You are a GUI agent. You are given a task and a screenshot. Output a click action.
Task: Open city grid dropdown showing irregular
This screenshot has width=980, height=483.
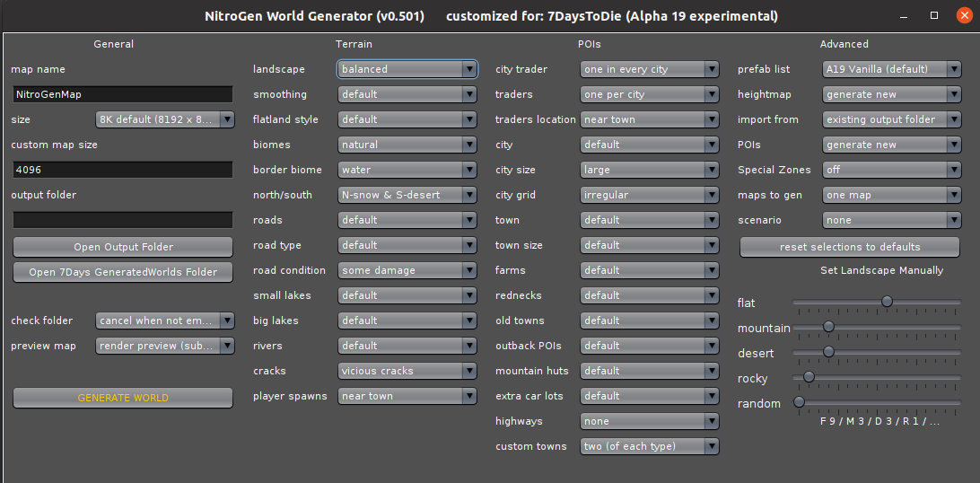pos(650,195)
